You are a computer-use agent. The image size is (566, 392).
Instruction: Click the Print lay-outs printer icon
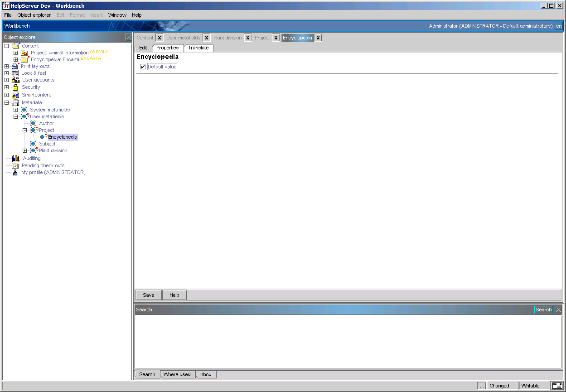(15, 66)
